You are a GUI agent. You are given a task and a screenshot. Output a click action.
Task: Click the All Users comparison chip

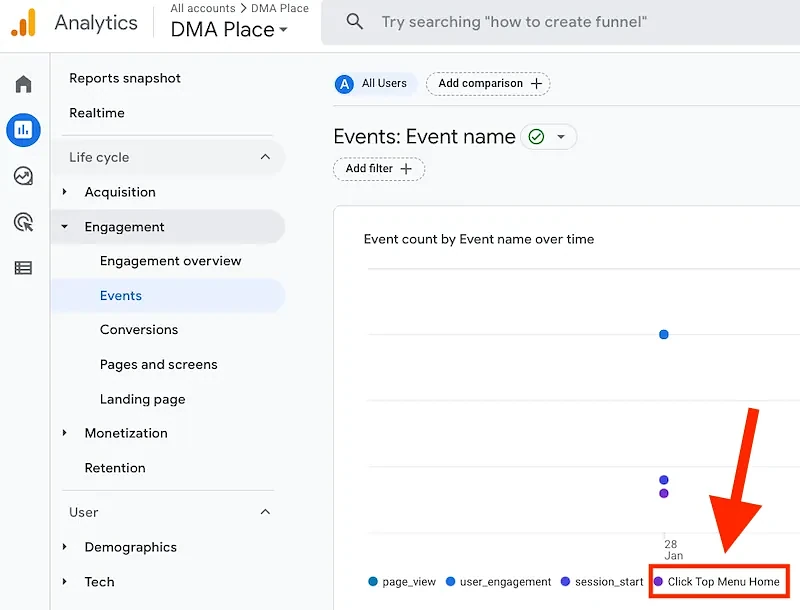coord(376,84)
